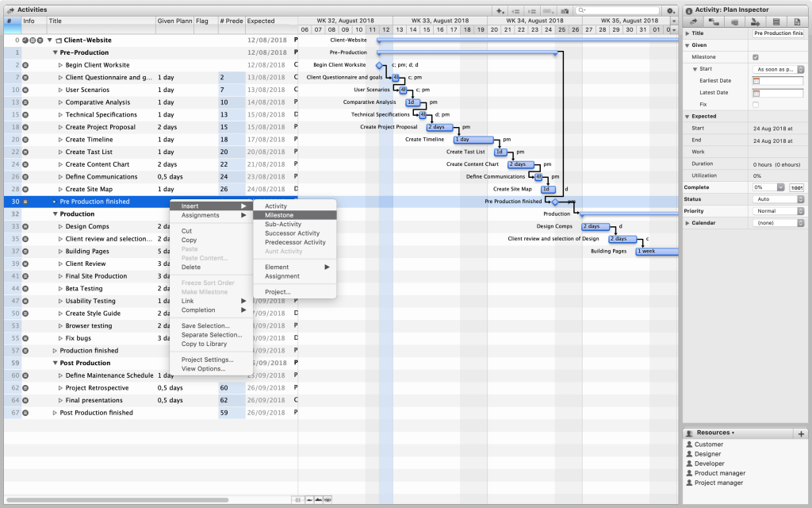Collapse the Production group
Screen dimensions: 812x508
[x=55, y=214]
